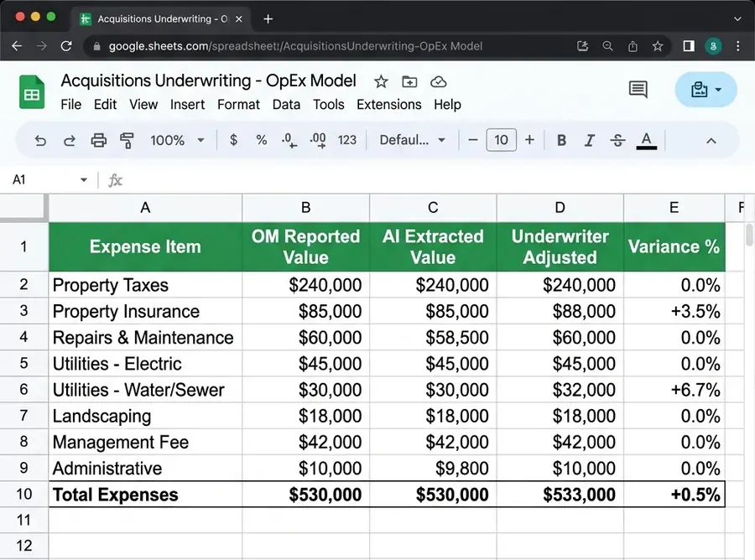Open the Tools menu

click(328, 105)
